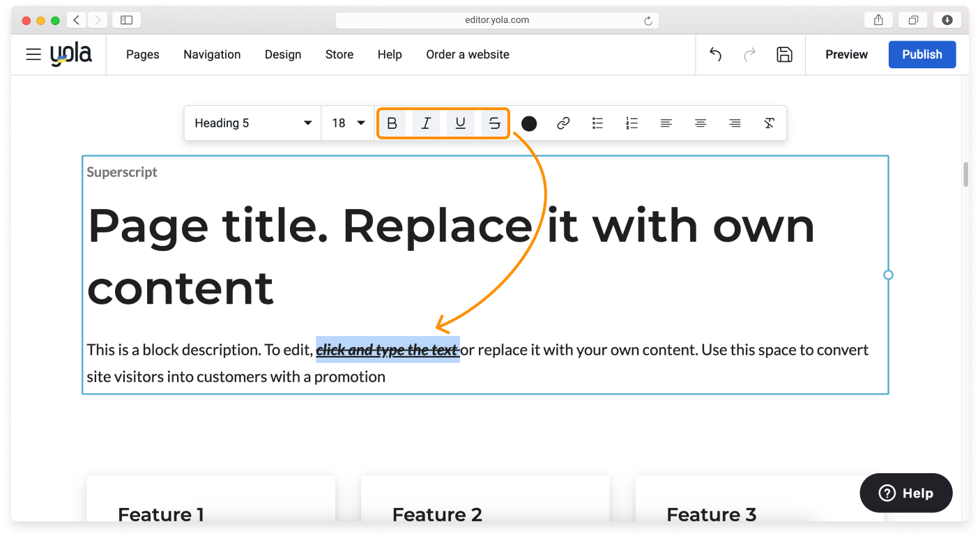This screenshot has width=980, height=538.
Task: Open the font size 18 dropdown
Action: (347, 123)
